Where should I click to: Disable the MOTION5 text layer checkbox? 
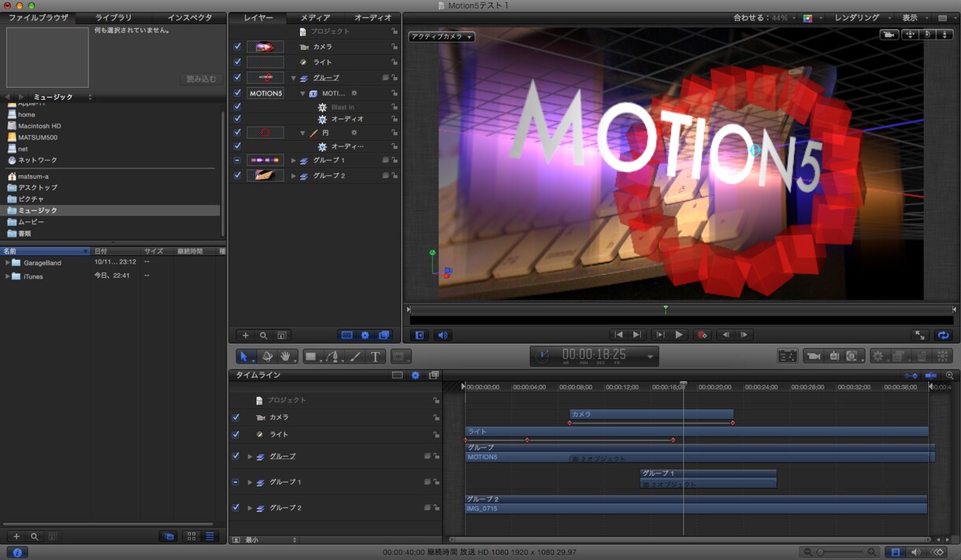click(x=238, y=93)
